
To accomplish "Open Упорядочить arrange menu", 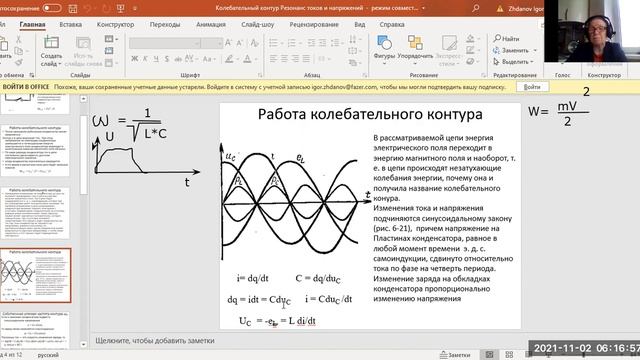I will coord(415,51).
